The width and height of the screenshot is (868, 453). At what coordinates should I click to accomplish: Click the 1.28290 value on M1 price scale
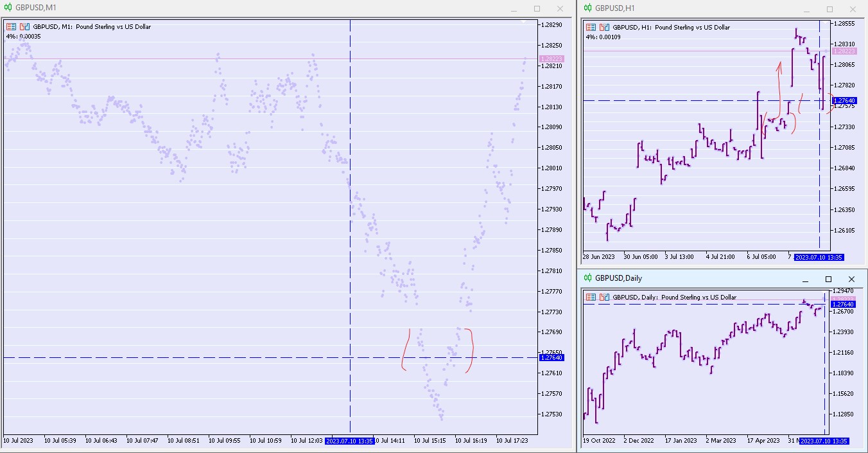click(551, 24)
